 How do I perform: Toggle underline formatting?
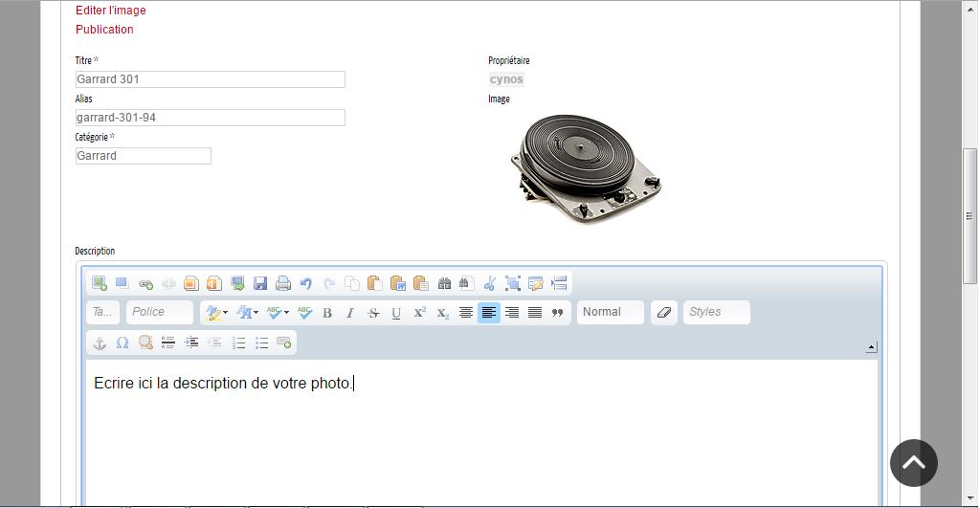tap(396, 312)
